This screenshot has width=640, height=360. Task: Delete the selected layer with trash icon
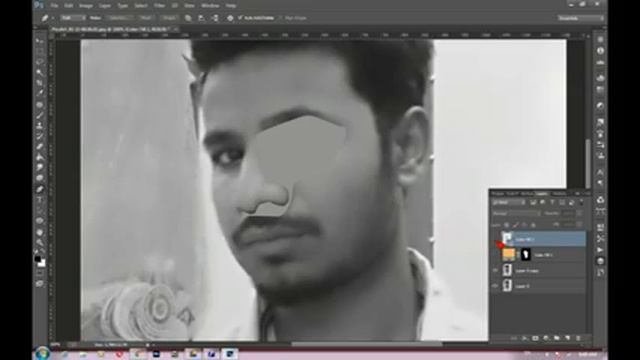pos(578,338)
